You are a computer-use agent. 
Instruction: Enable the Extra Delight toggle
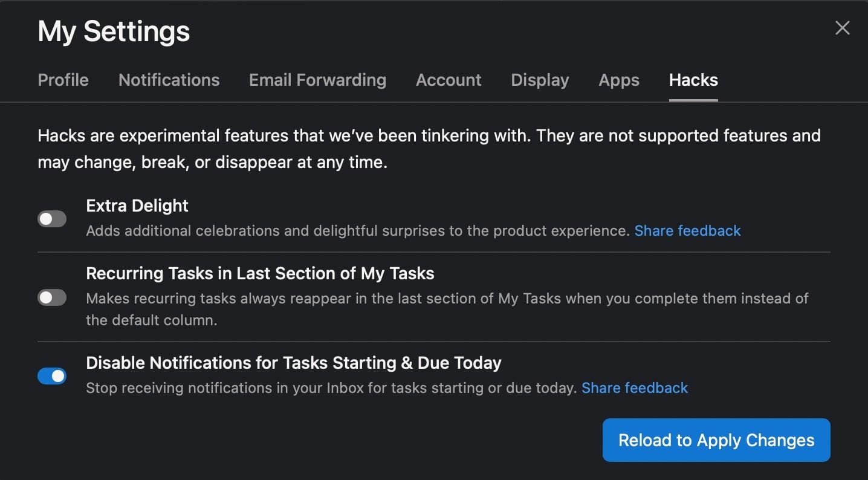click(x=52, y=219)
